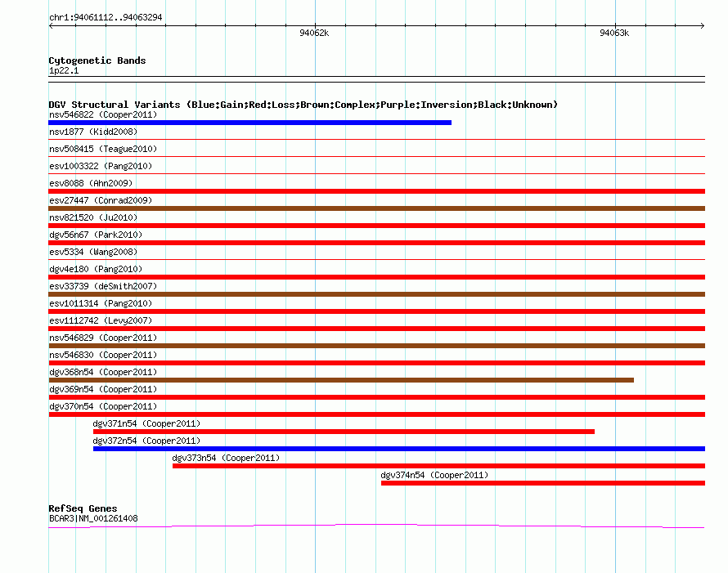This screenshot has width=728, height=573.
Task: Click dgv371n54 (Cooper2011) label
Action: coord(146,423)
